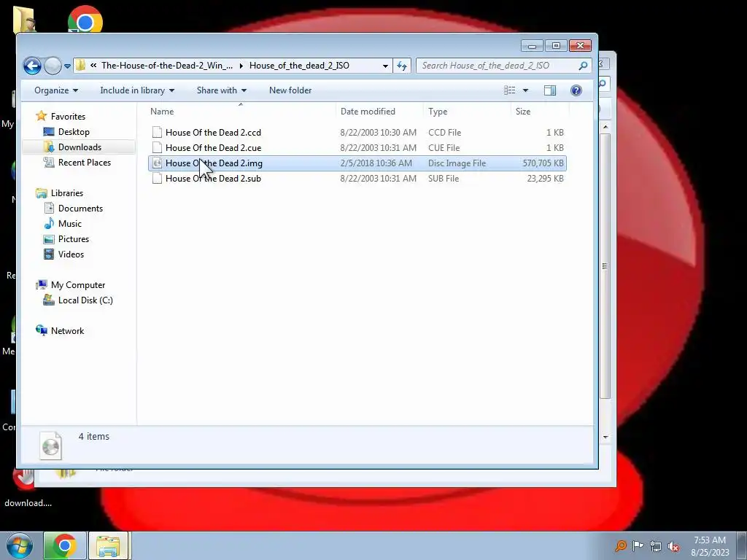
Task: Select Network in navigation pane
Action: pos(67,331)
